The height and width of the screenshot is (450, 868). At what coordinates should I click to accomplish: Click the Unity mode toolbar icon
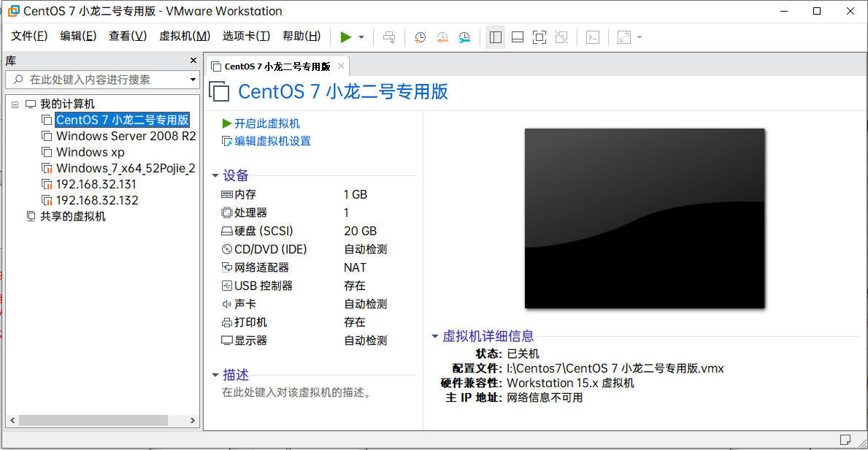click(x=561, y=37)
